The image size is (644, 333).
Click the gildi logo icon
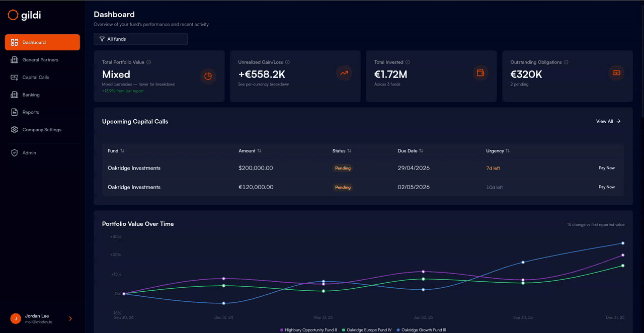click(x=13, y=15)
